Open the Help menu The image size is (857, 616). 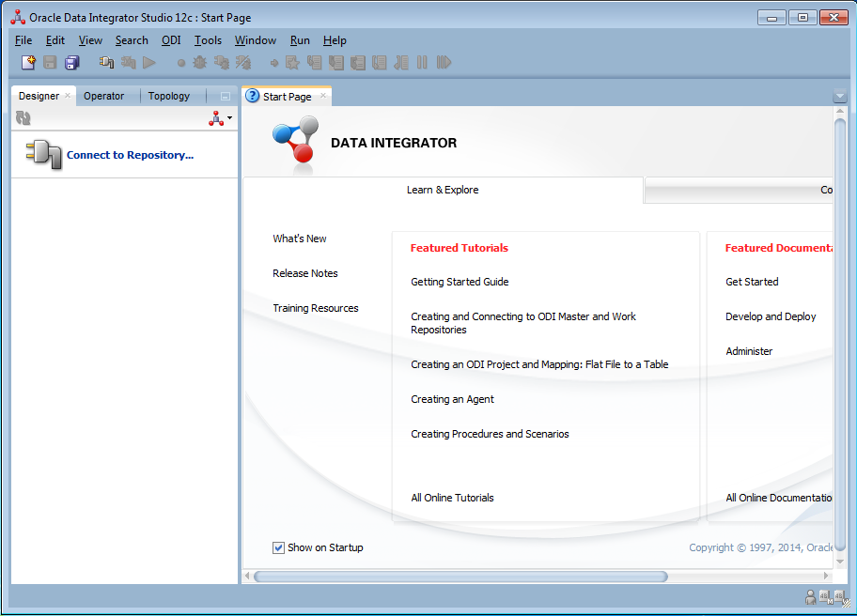(x=335, y=40)
